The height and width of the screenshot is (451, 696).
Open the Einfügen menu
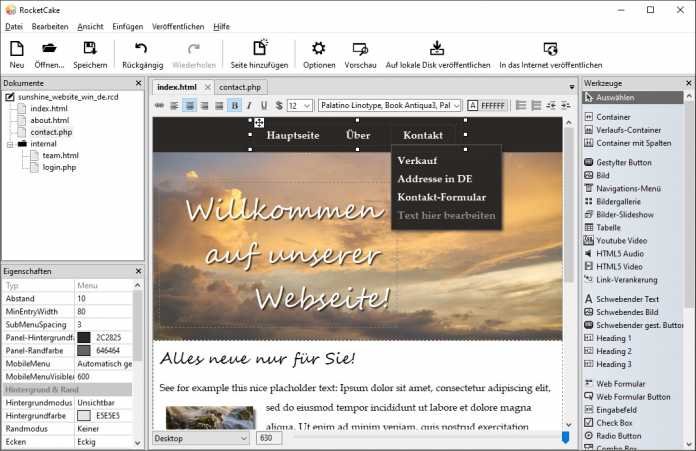127,26
